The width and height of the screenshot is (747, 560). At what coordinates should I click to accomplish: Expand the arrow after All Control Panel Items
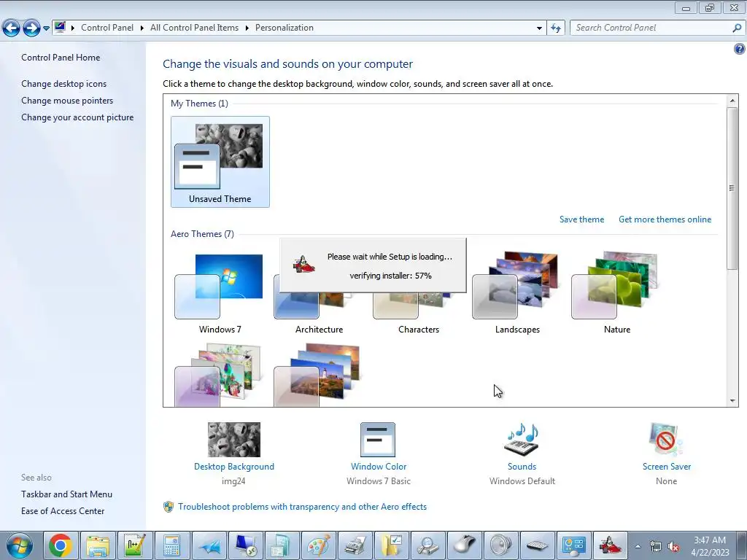(x=247, y=28)
